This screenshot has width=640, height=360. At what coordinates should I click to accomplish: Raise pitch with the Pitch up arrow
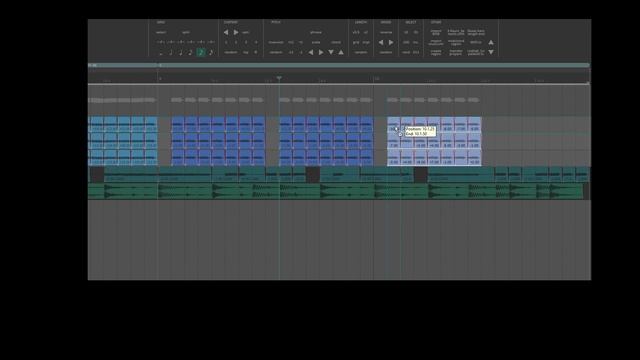point(341,52)
